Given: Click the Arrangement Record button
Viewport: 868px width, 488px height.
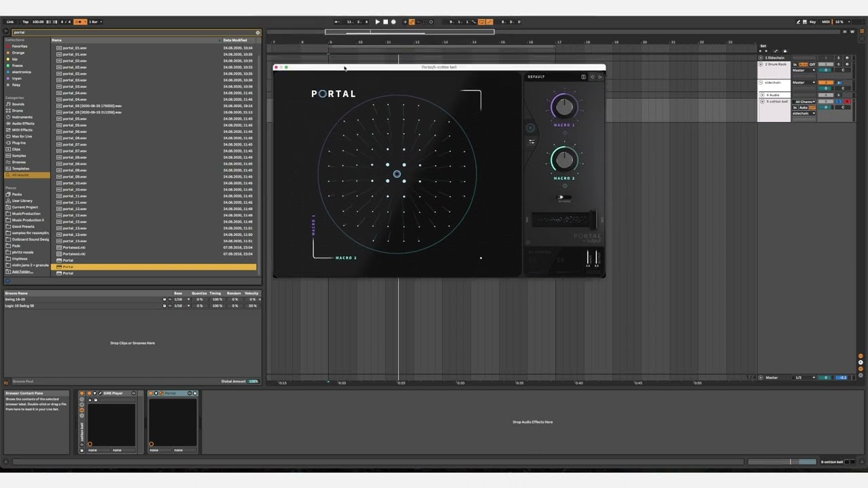Looking at the screenshot, I should [x=393, y=22].
